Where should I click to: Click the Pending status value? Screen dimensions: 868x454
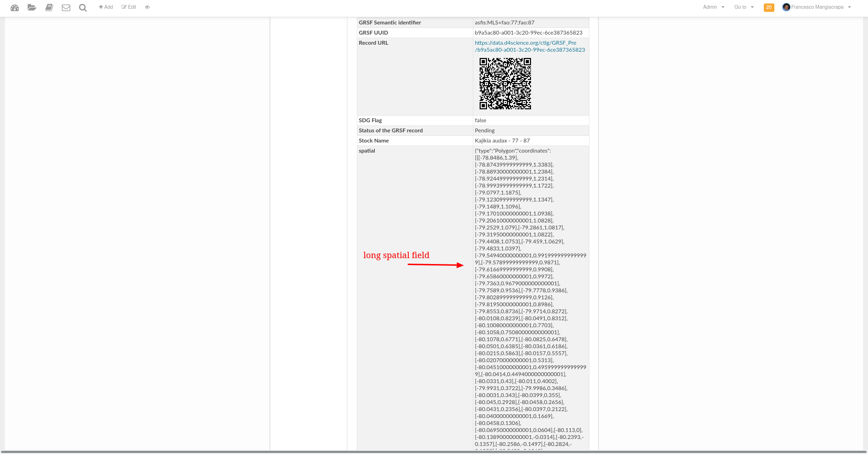click(x=485, y=130)
